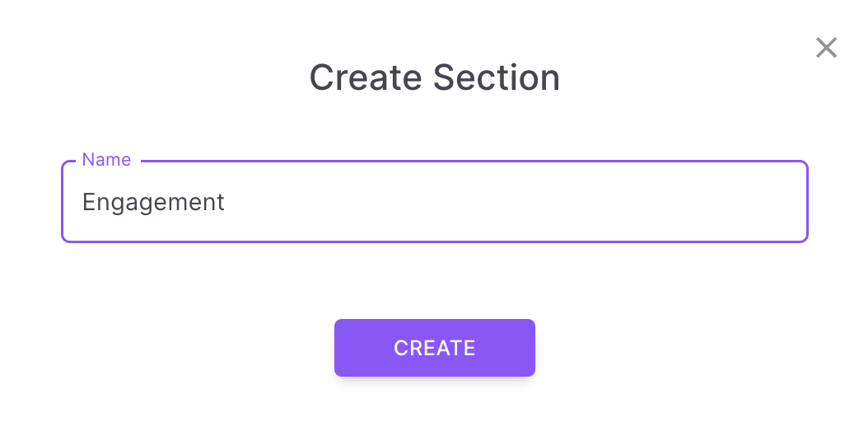This screenshot has width=868, height=422.
Task: Click into the Name input field
Action: tap(434, 202)
